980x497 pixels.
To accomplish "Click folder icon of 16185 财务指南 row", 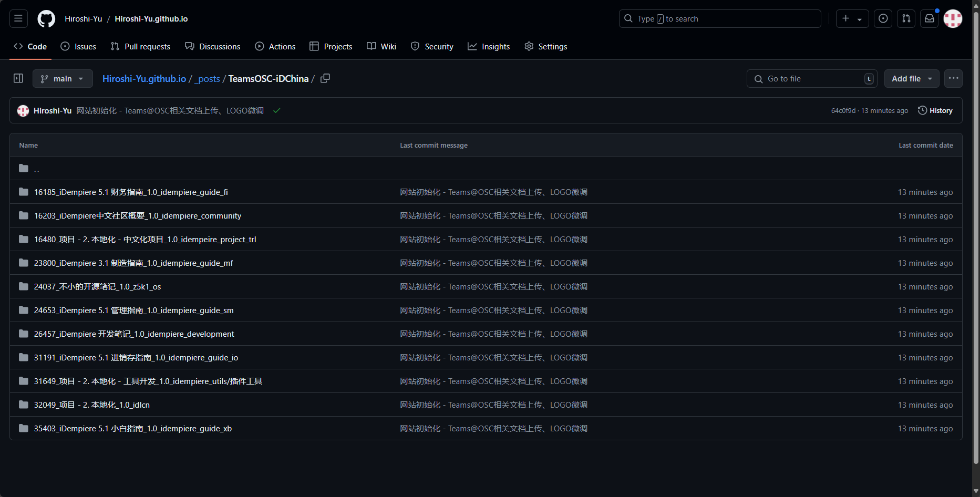I will [x=24, y=192].
